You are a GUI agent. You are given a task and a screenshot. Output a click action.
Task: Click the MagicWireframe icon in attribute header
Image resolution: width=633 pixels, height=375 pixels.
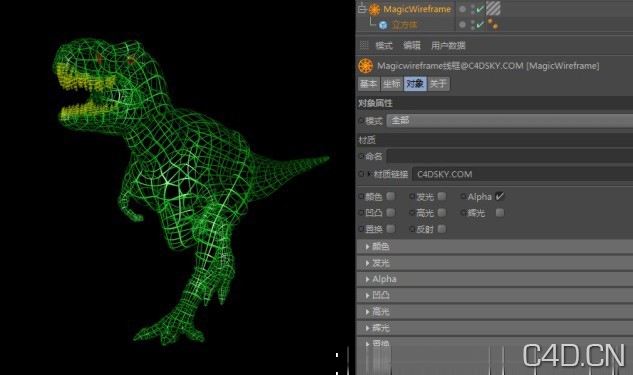point(366,66)
